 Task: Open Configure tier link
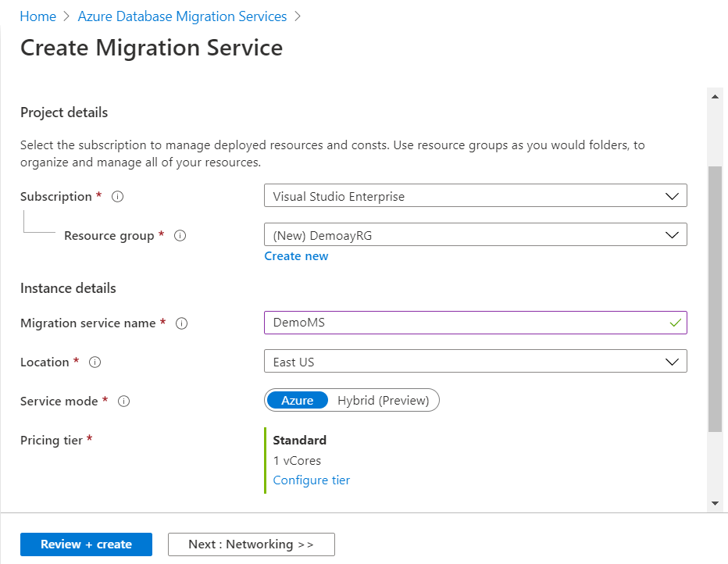(x=311, y=480)
